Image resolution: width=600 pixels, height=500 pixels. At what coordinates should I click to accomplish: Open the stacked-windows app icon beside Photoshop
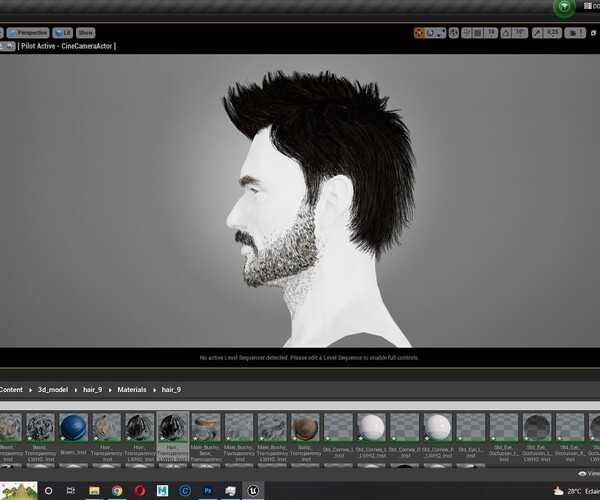(230, 491)
